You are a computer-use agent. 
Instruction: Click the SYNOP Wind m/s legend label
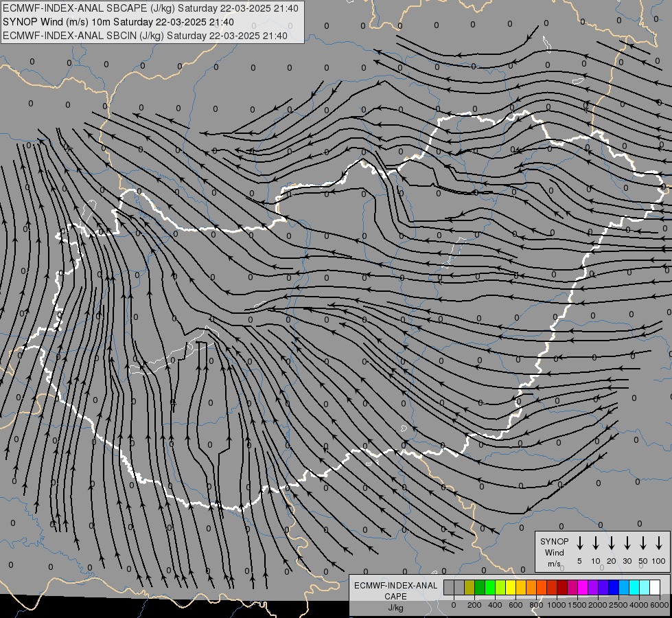point(554,552)
